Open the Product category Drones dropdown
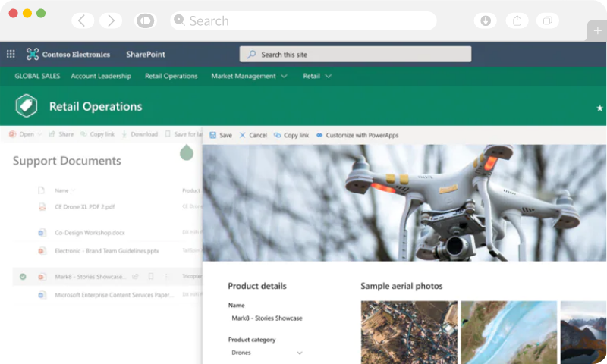The height and width of the screenshot is (364, 607). 299,353
